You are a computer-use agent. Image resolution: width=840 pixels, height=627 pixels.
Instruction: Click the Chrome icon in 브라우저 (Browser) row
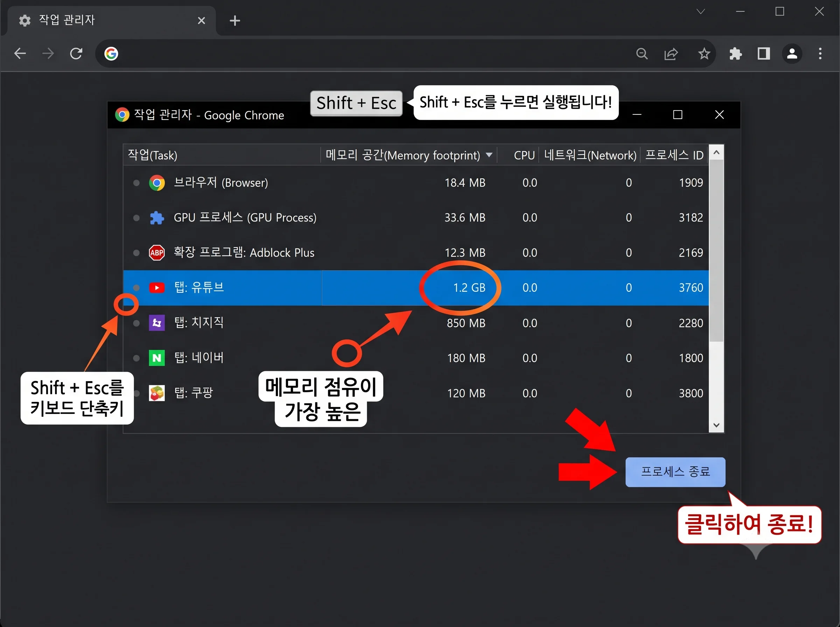point(157,183)
